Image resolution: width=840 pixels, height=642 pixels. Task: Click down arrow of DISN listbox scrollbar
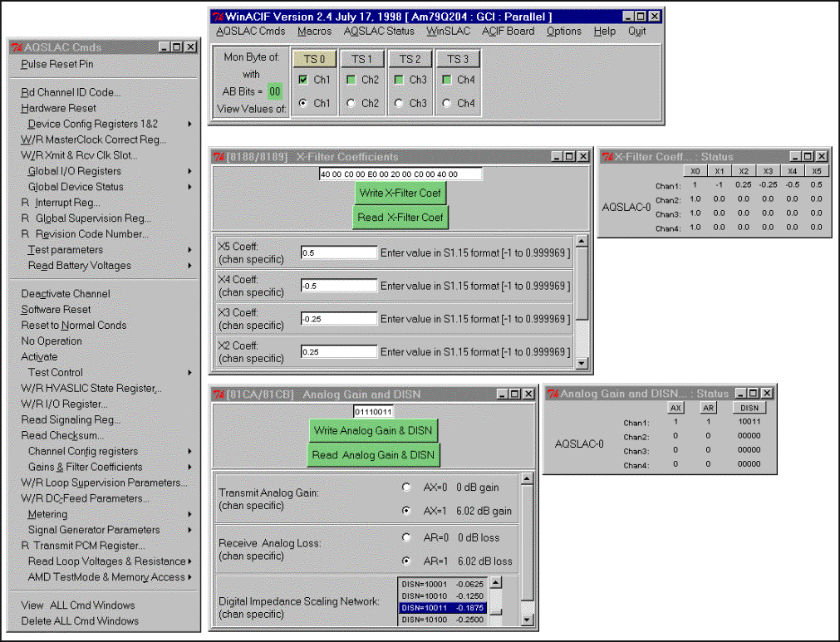coord(495,620)
